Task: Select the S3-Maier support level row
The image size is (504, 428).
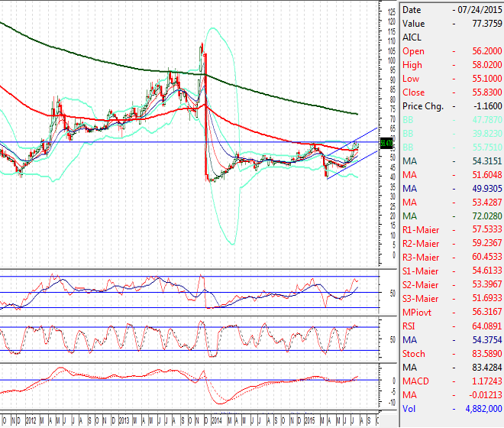Action: tap(451, 298)
